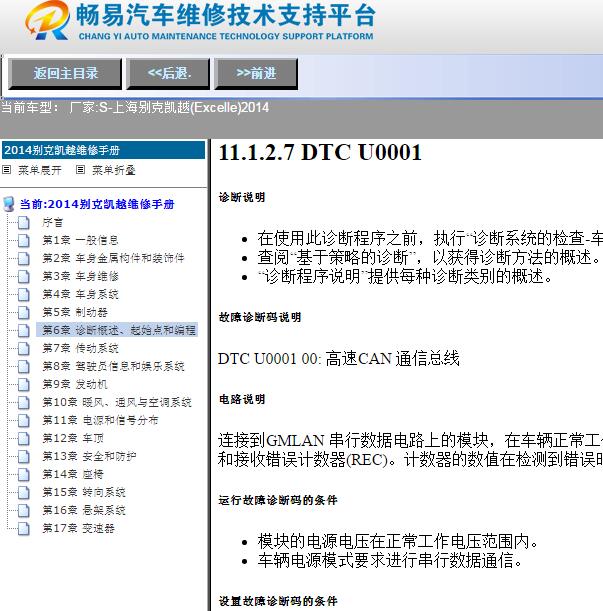603x611 pixels.
Task: Go back with <<后退 button
Action: (168, 74)
